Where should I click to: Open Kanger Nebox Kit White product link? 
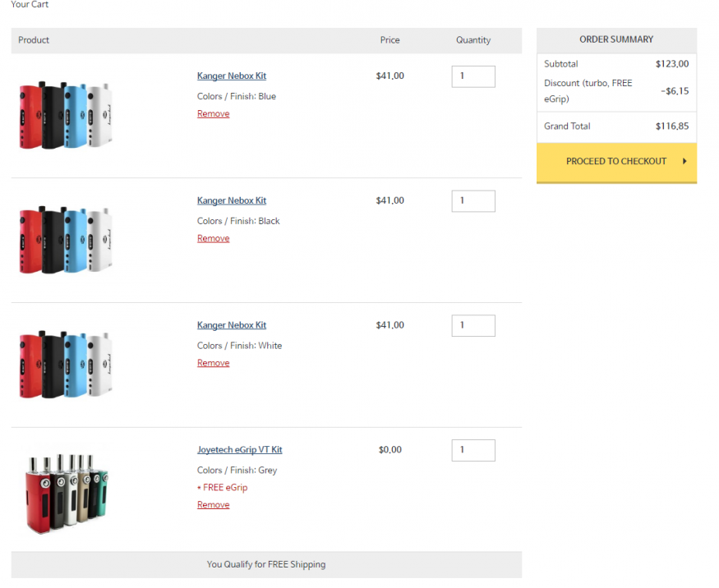click(x=232, y=326)
